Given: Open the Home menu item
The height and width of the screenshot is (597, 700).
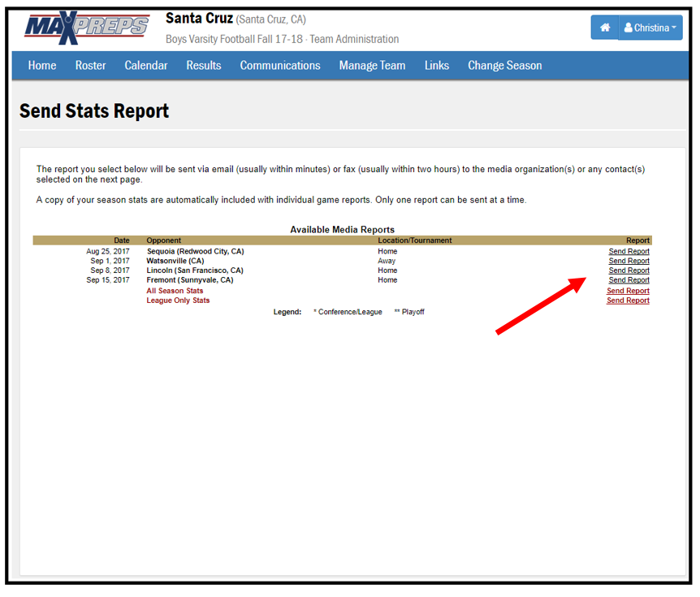Looking at the screenshot, I should point(42,66).
